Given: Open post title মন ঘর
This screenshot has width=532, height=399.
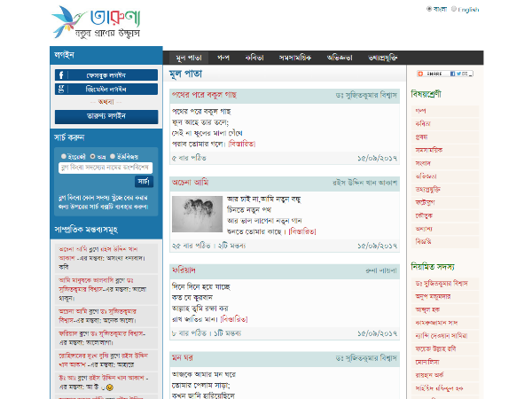Looking at the screenshot, I should pyautogui.click(x=183, y=358).
